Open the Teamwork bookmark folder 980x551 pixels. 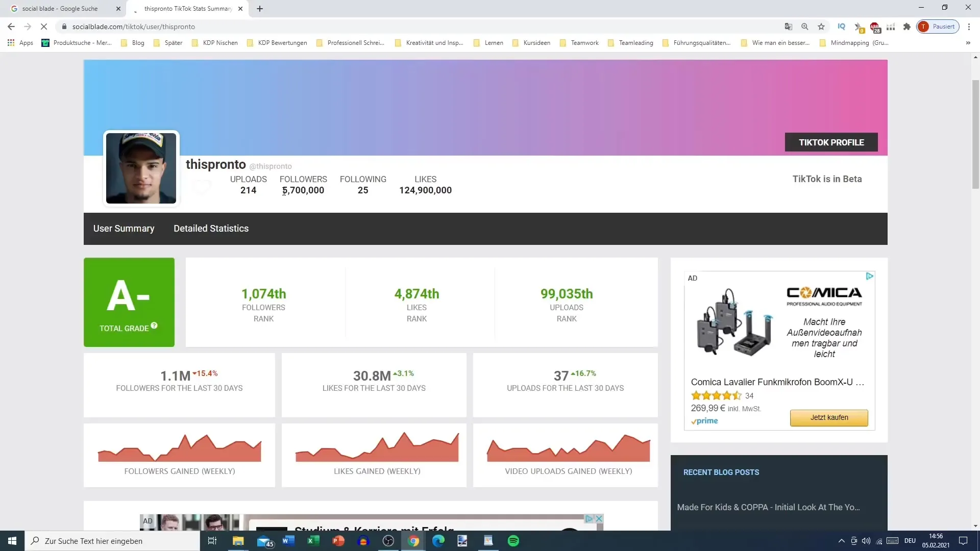[x=579, y=43]
